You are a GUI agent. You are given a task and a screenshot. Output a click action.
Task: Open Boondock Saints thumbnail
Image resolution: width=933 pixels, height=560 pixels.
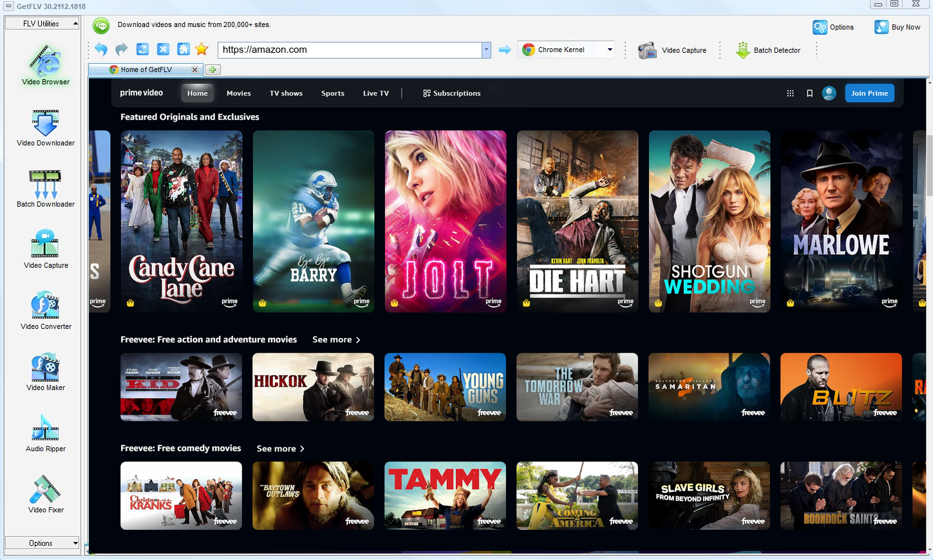[x=841, y=496]
